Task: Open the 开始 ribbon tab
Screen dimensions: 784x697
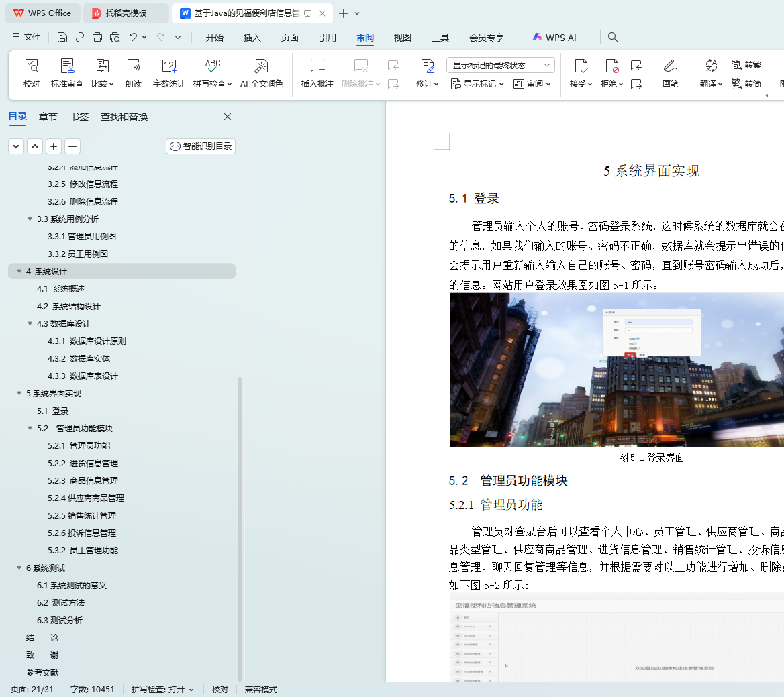Action: 215,38
